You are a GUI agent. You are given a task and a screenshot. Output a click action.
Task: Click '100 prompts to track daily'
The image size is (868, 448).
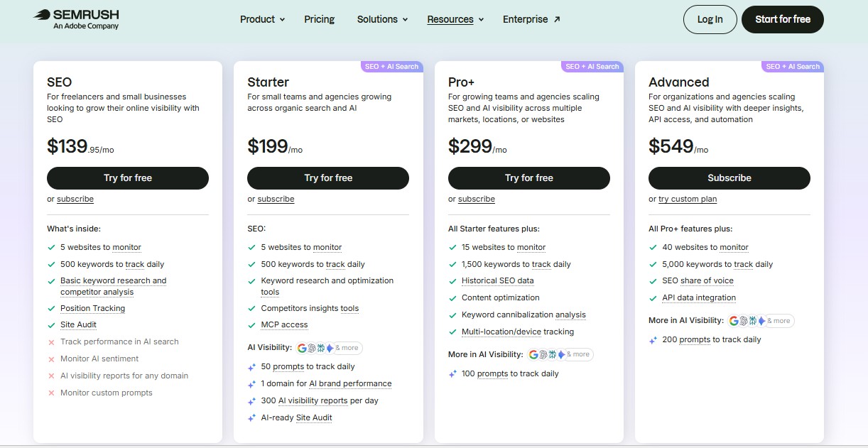pyautogui.click(x=510, y=373)
